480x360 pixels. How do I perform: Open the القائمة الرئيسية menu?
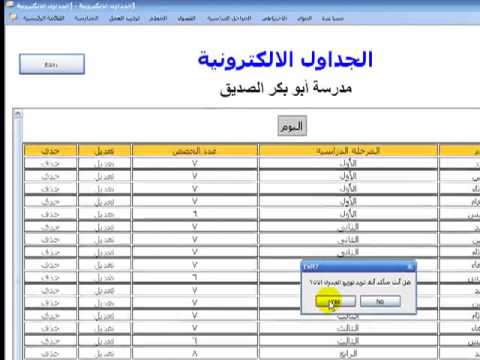(44, 18)
